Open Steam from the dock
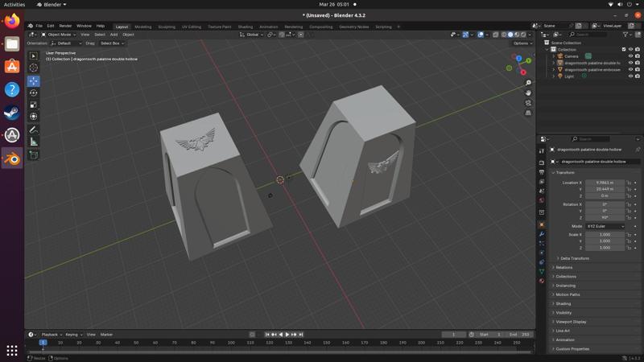Screen dimensions: 644x362 coord(12,112)
